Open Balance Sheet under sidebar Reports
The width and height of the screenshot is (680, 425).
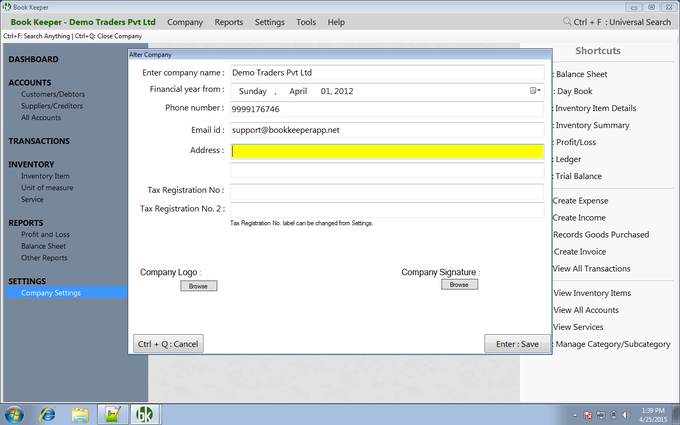[43, 246]
